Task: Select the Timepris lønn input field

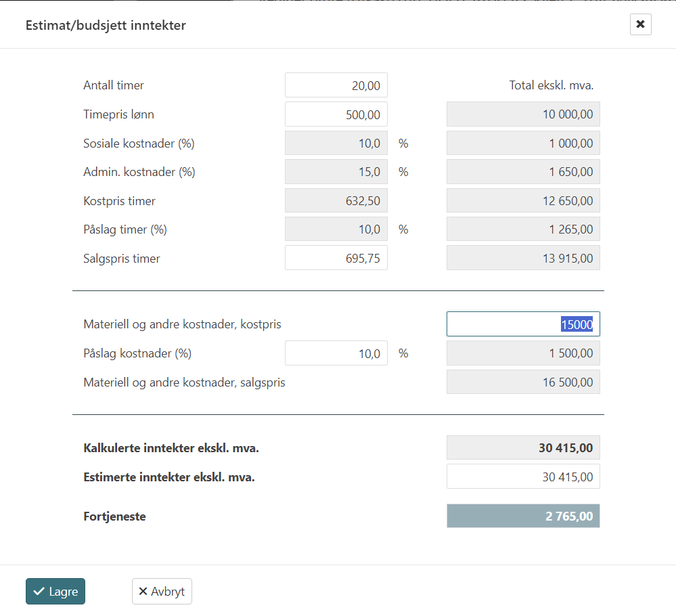Action: point(336,114)
